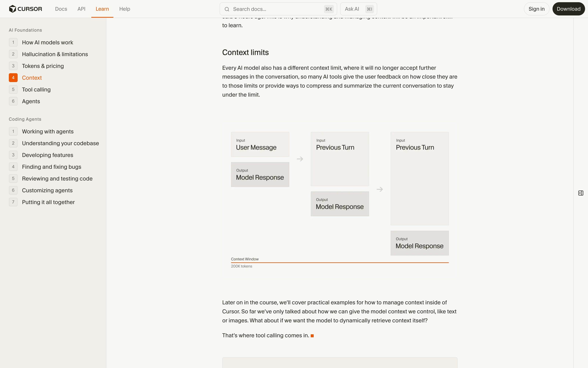Click the Download button
This screenshot has height=368, width=588.
[569, 9]
